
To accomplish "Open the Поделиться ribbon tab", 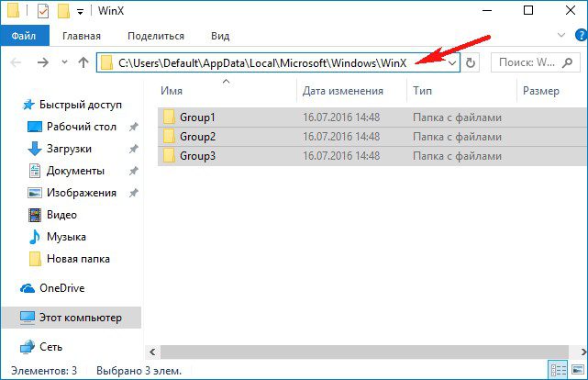I will coord(156,36).
